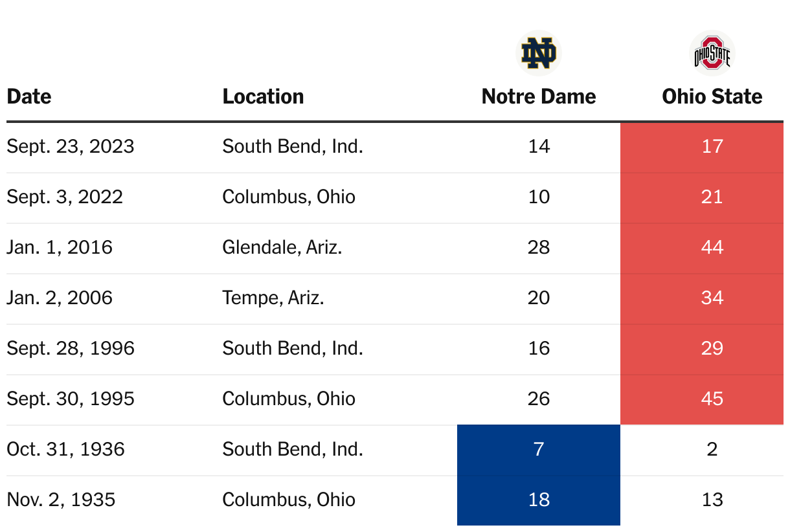Click the red Ohio State score 44
This screenshot has width=790, height=532.
(712, 247)
